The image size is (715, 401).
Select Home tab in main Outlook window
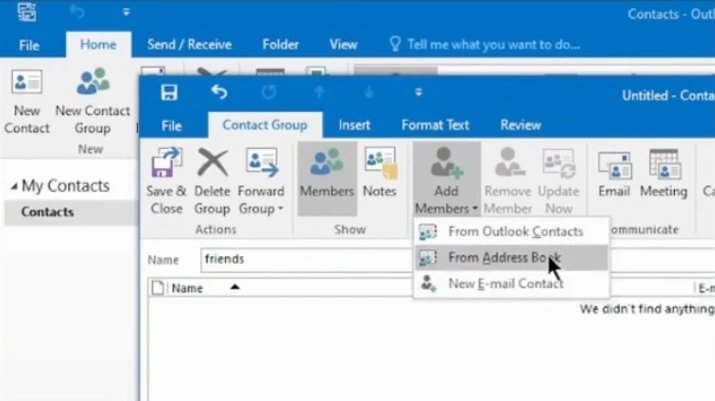[98, 45]
